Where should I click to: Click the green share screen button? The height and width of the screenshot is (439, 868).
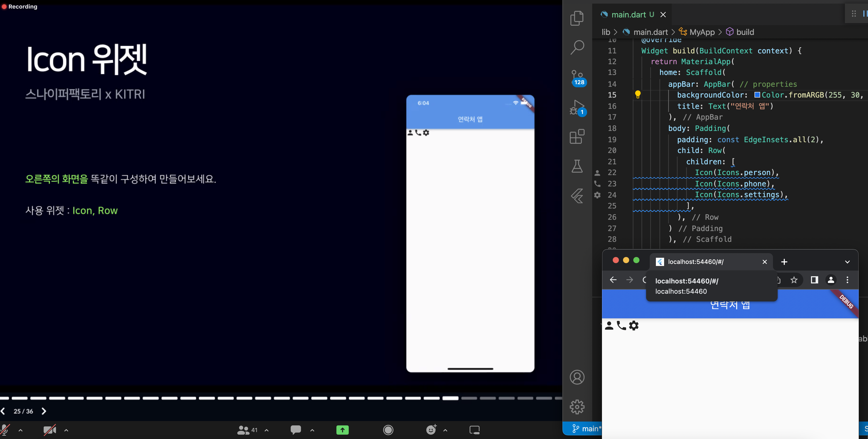click(342, 430)
